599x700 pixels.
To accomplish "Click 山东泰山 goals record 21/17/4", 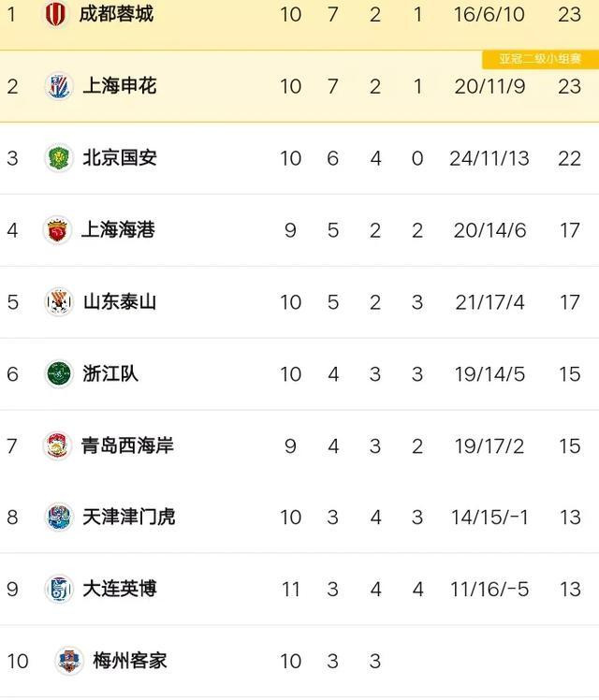I will pyautogui.click(x=489, y=302).
